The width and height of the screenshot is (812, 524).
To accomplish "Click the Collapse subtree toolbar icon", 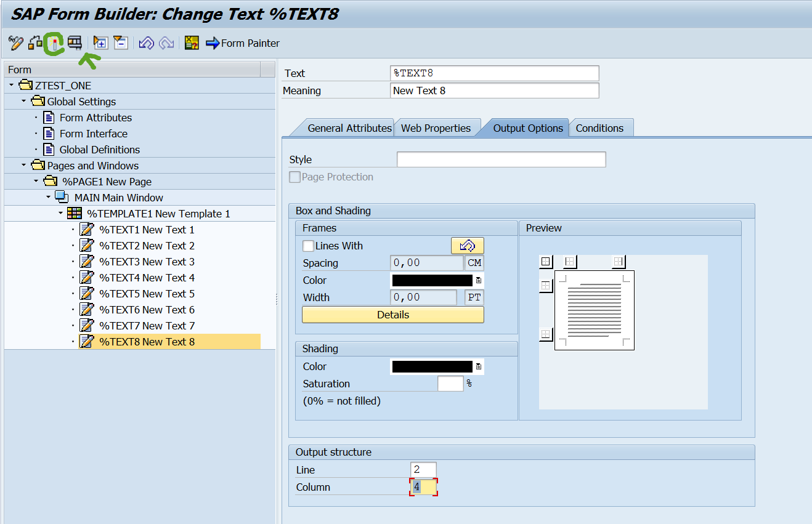I will point(121,43).
